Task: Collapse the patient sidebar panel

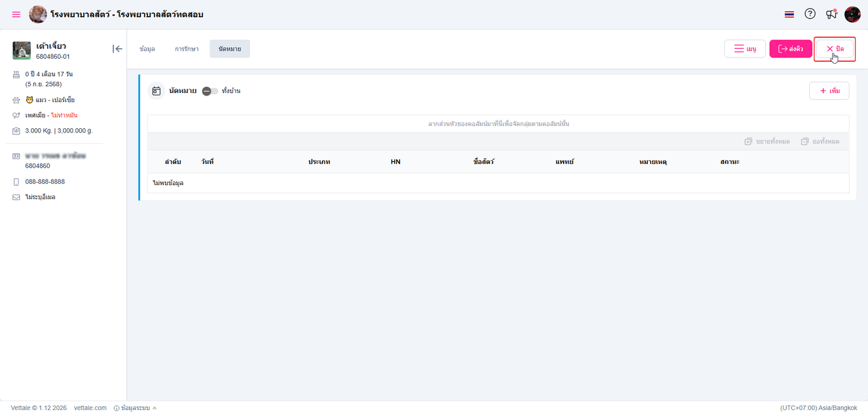Action: click(117, 49)
